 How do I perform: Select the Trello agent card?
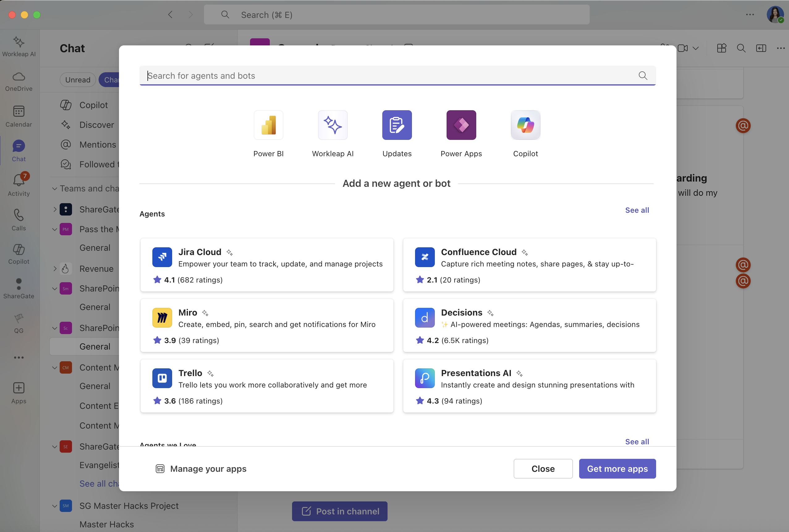pos(266,386)
